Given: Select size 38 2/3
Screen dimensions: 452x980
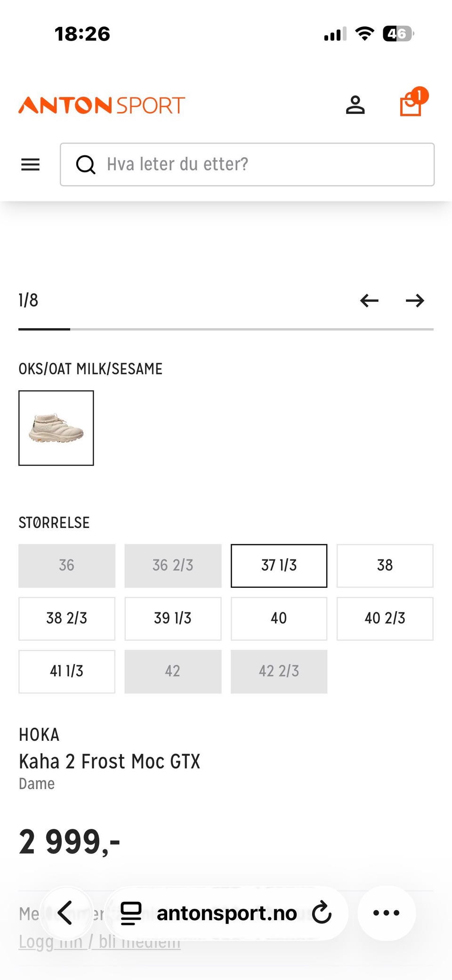Looking at the screenshot, I should point(67,618).
